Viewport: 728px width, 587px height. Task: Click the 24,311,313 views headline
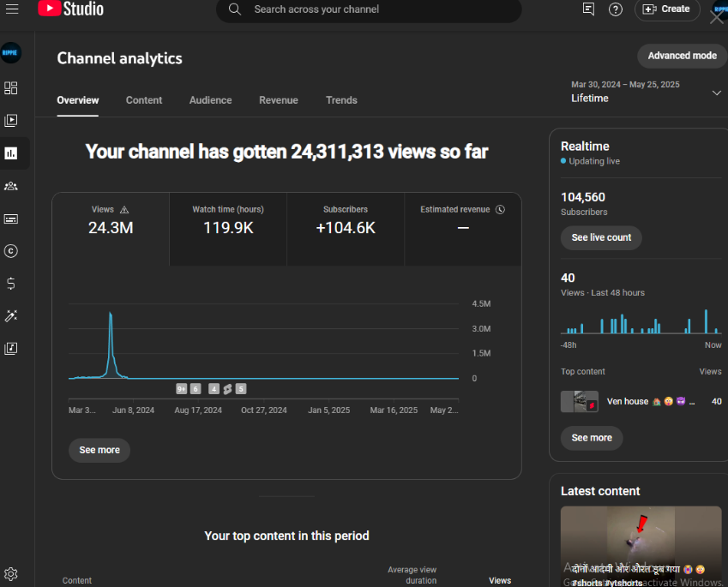[286, 152]
